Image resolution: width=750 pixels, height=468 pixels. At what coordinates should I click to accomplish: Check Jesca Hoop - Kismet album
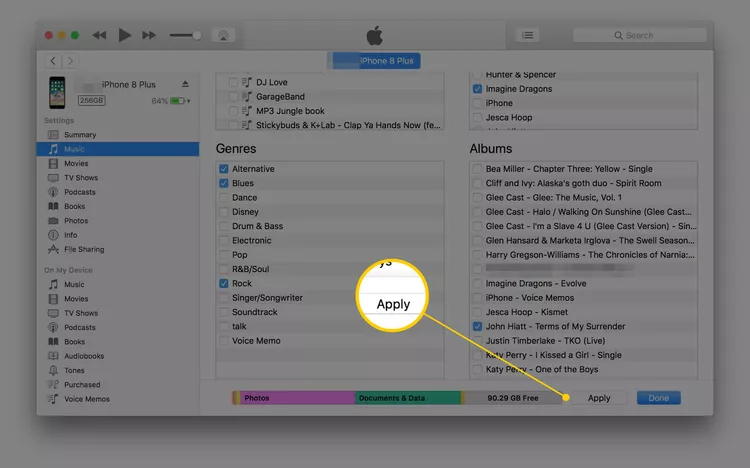(x=477, y=312)
